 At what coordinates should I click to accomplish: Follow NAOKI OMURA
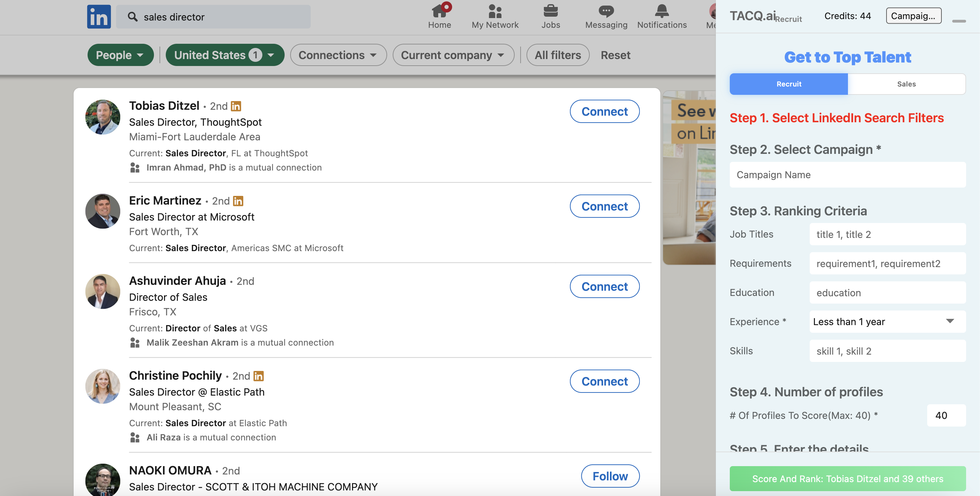(x=610, y=476)
